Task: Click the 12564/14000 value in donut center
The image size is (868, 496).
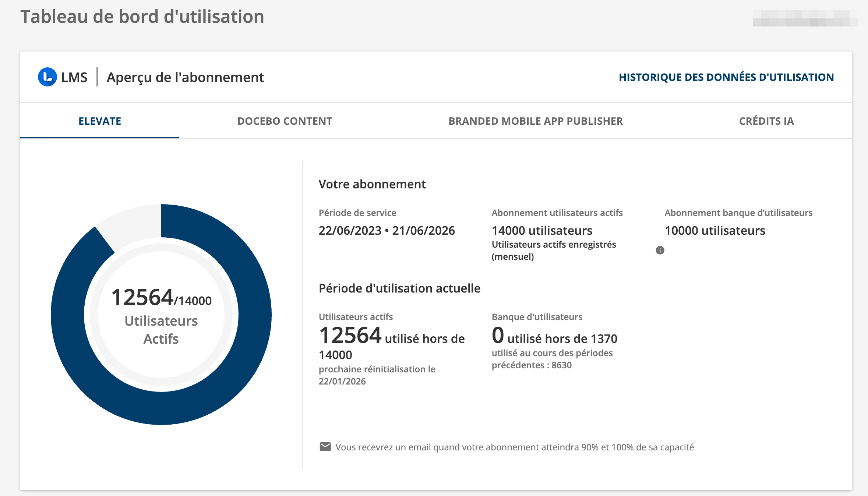Action: [x=161, y=298]
